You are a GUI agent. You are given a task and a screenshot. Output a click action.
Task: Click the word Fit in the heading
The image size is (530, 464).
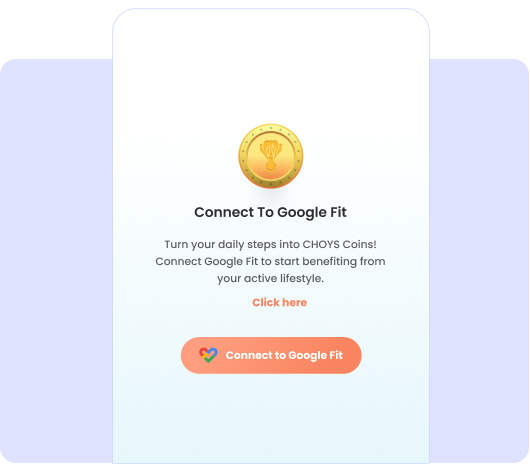click(338, 212)
